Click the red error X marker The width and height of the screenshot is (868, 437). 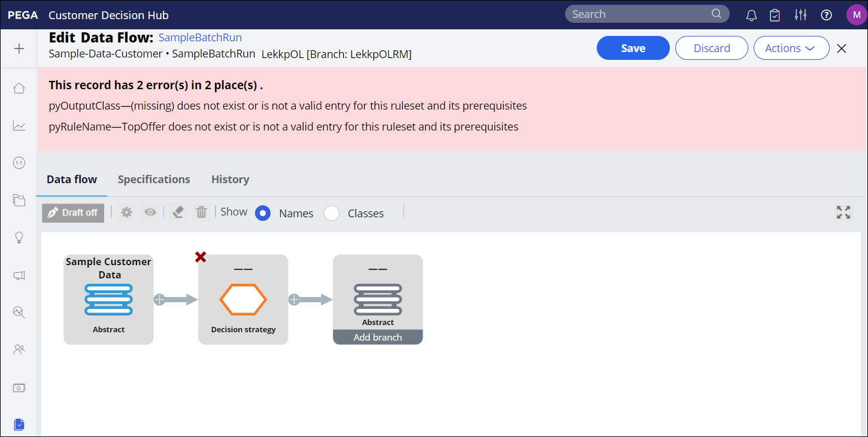pyautogui.click(x=201, y=257)
